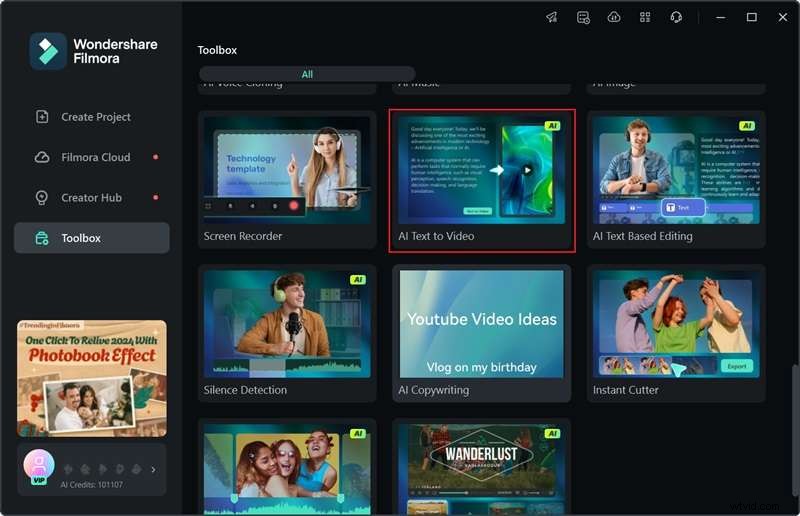
Task: Click the VIP user avatar
Action: pos(39,466)
